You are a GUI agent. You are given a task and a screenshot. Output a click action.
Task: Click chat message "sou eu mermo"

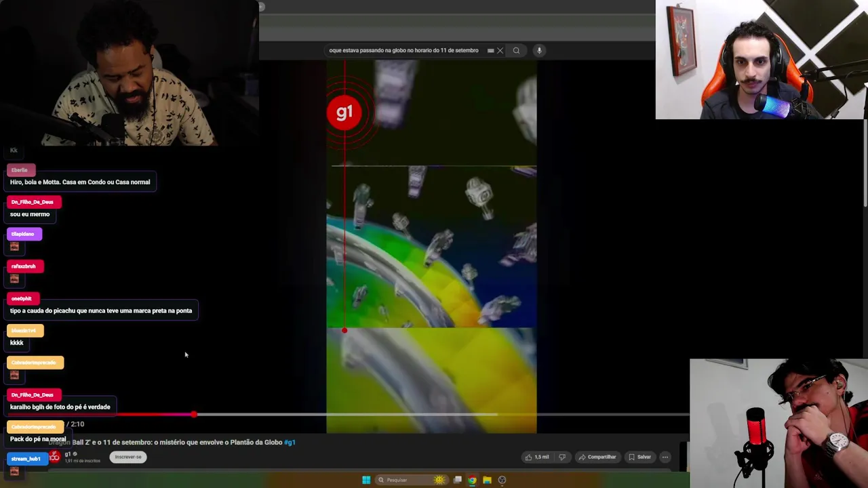tap(30, 214)
